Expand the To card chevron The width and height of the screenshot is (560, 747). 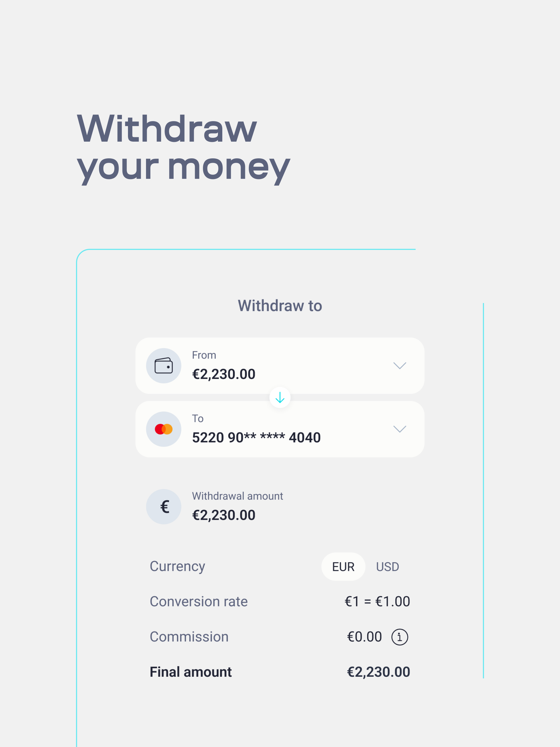point(399,429)
